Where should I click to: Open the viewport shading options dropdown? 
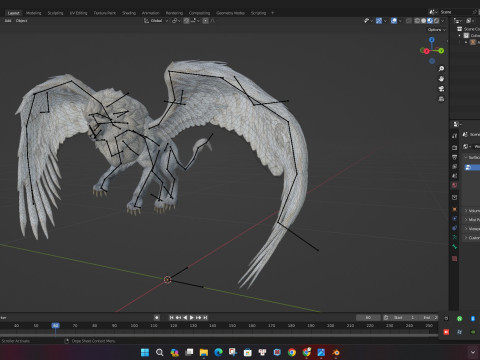(443, 21)
